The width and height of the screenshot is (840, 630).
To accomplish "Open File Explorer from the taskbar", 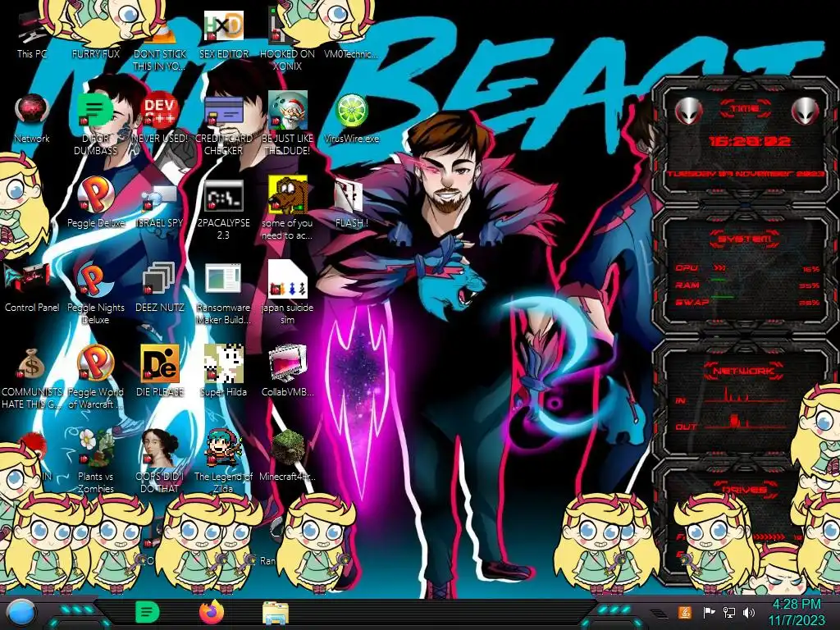I will point(276,613).
